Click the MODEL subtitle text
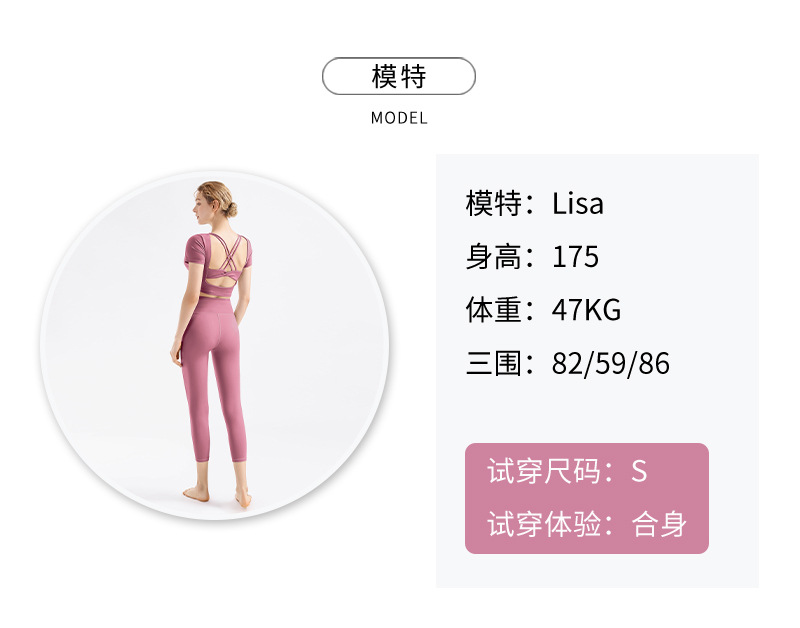The height and width of the screenshot is (628, 800). coord(399,118)
